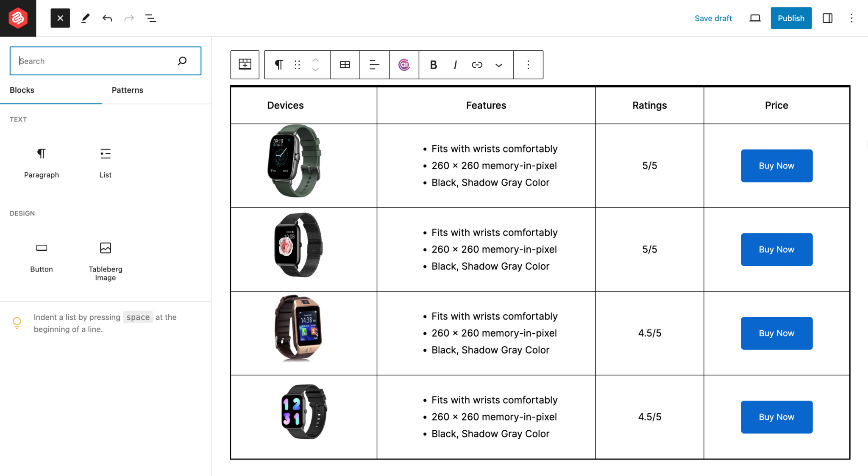The width and height of the screenshot is (868, 476).
Task: Click the drag handle dots icon
Action: coord(298,64)
